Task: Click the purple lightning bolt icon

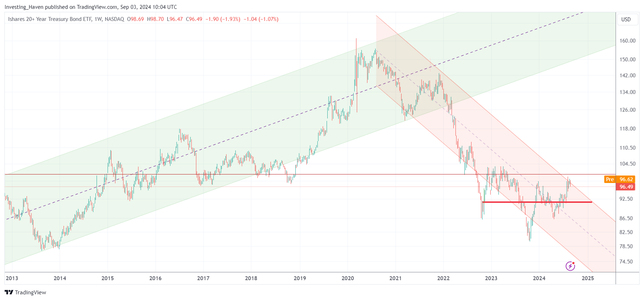Action: 570,266
